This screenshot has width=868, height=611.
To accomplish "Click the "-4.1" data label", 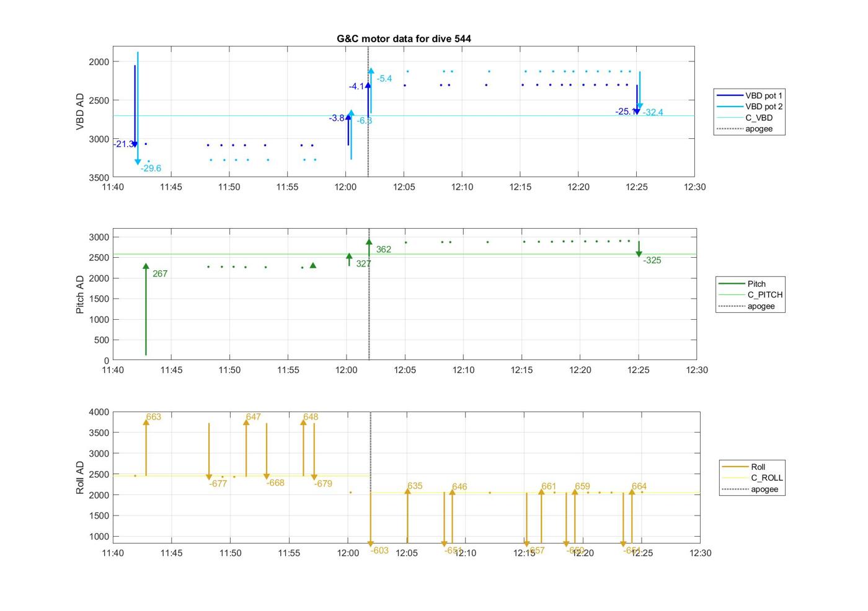I will tap(356, 86).
